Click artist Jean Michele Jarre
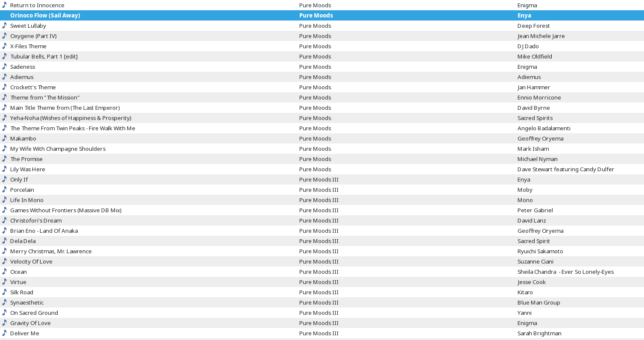 coord(541,36)
